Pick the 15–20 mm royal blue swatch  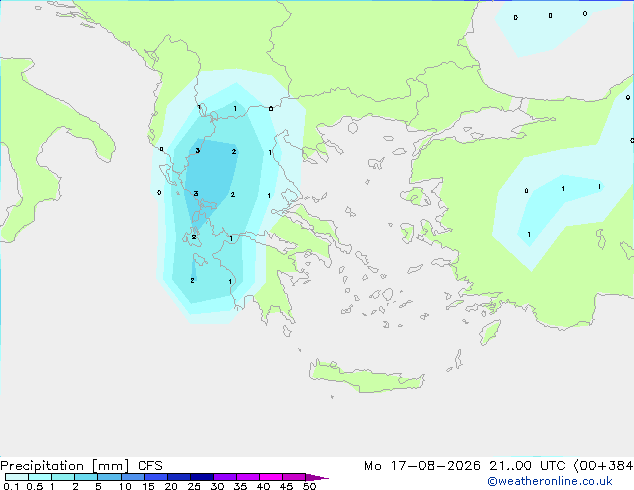coord(155,477)
